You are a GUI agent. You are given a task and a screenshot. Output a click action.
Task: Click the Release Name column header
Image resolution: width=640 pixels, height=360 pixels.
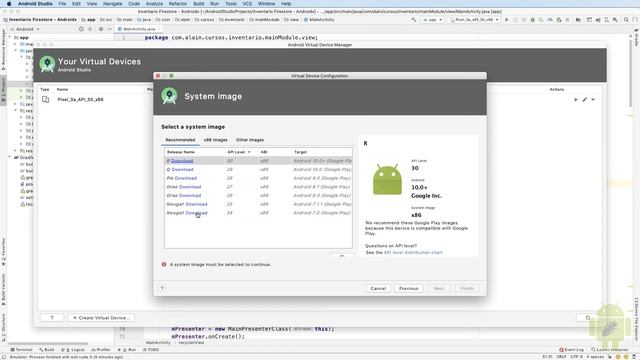click(181, 152)
